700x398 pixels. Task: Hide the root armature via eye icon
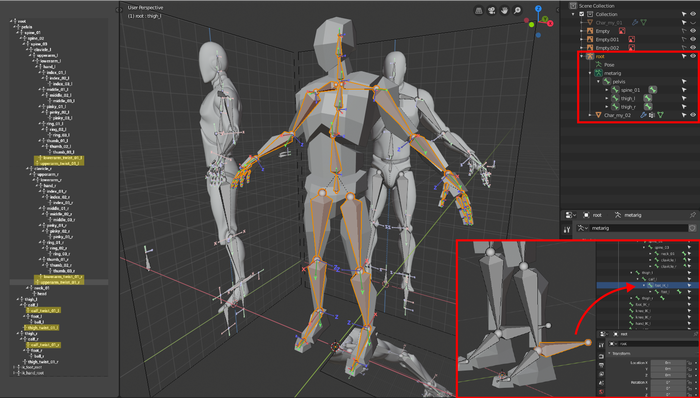coord(693,56)
